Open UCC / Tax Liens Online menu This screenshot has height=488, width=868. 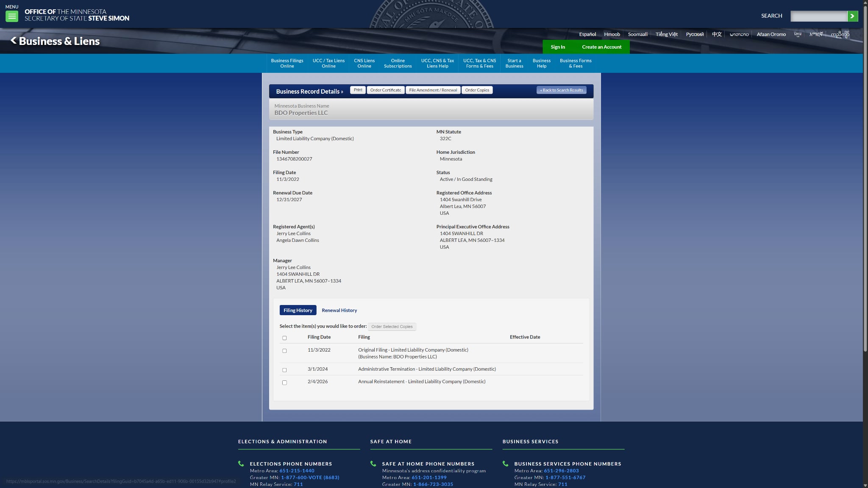(328, 64)
